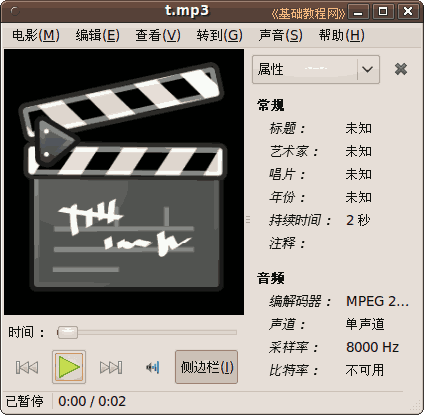Viewport: 424px width, 415px height.
Task: Click the window menu icon in titlebar
Action: pos(15,12)
